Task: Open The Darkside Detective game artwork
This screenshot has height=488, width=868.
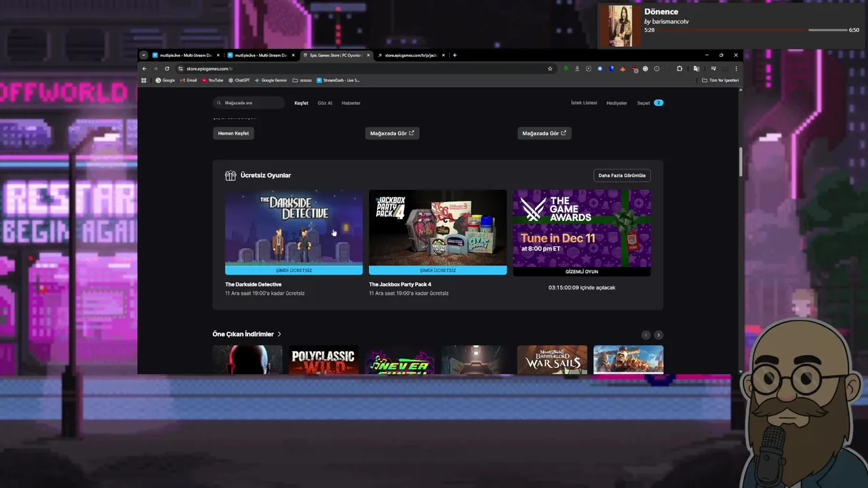Action: click(294, 227)
